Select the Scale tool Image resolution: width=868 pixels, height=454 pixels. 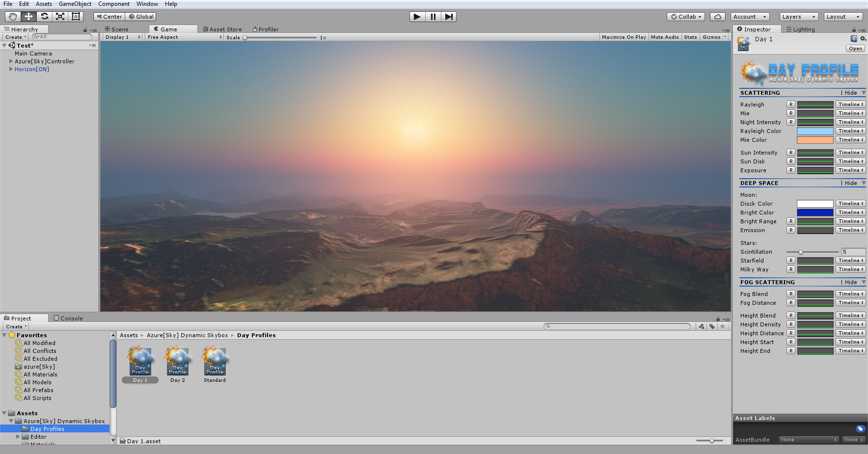click(x=60, y=16)
